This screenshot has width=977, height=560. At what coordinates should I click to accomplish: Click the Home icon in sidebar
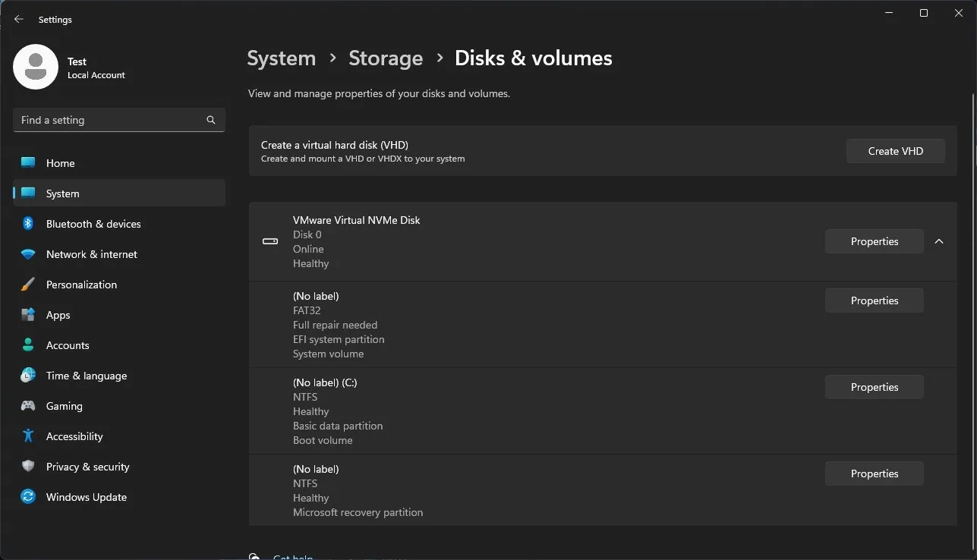pyautogui.click(x=28, y=163)
